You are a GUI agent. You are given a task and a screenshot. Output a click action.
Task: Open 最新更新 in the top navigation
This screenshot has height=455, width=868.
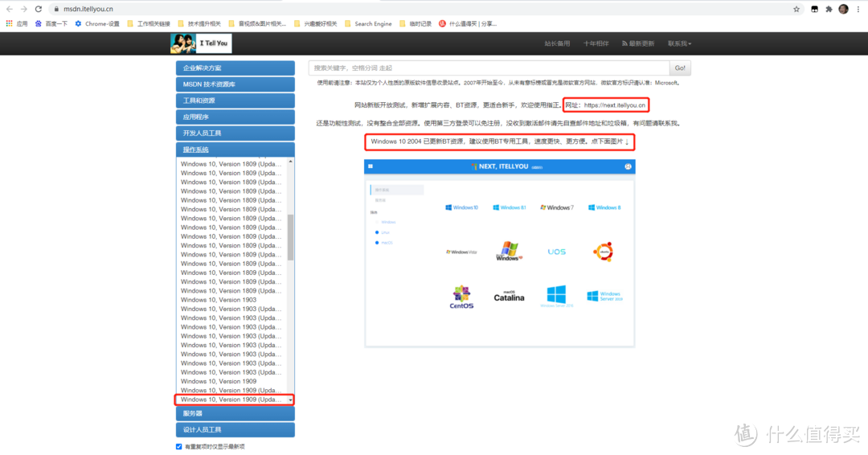tap(638, 43)
